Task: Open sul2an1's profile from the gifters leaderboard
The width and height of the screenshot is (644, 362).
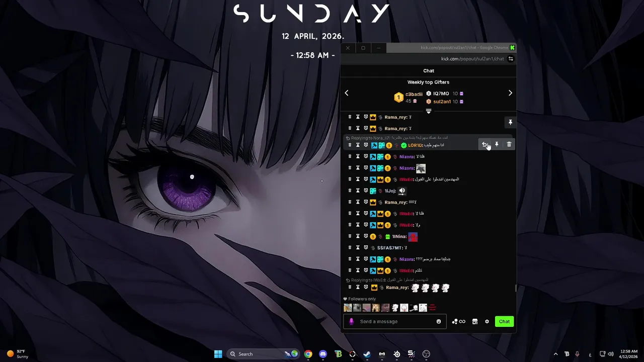Action: (442, 102)
